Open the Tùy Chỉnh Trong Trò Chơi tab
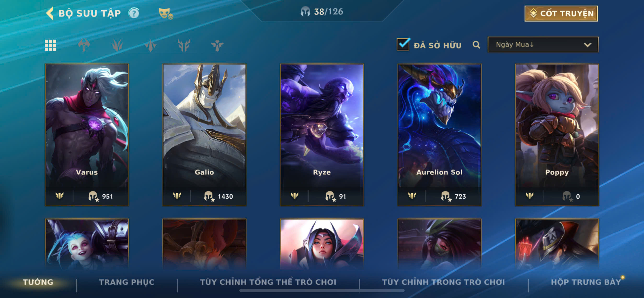The height and width of the screenshot is (298, 644). tap(443, 282)
